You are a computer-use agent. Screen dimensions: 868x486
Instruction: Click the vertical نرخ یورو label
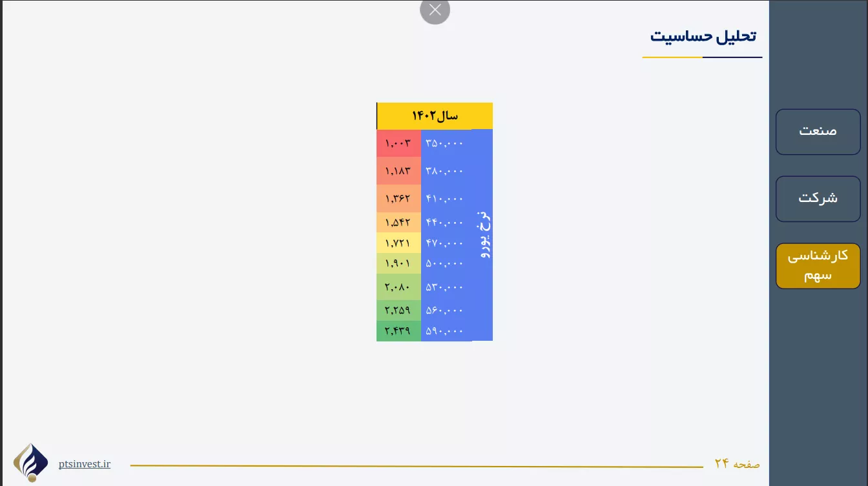pos(483,234)
